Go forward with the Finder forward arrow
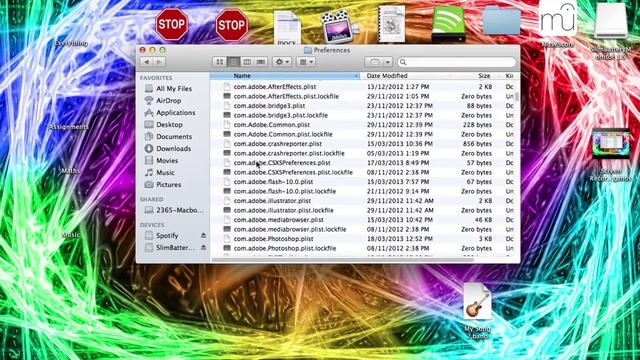This screenshot has width=640, height=360. pyautogui.click(x=159, y=62)
